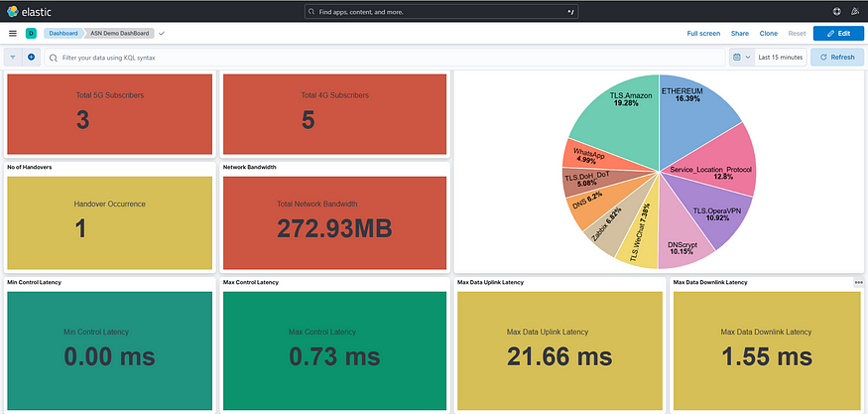Click the Max Data Downlink Latency panel title
Viewport: 868px width, 414px height.
(x=710, y=282)
